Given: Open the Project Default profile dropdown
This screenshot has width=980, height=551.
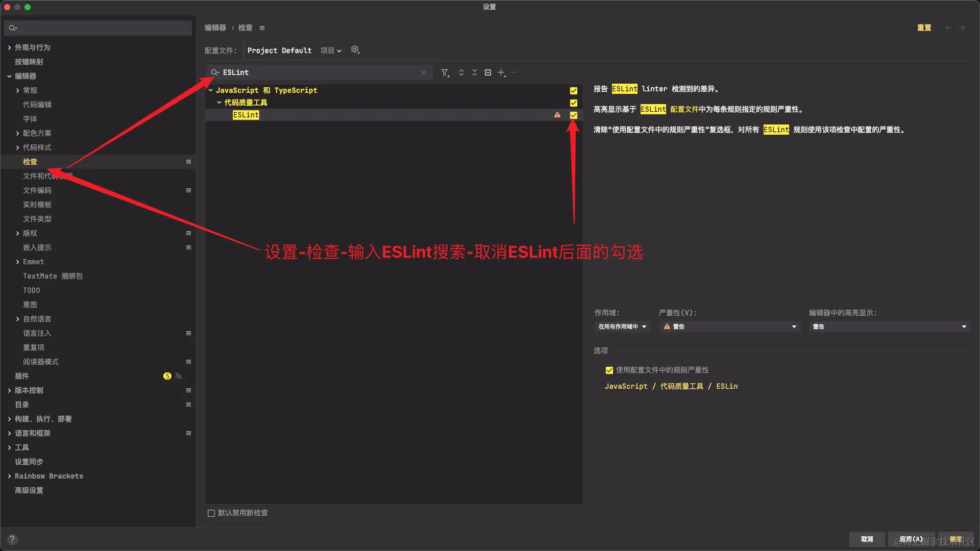Looking at the screenshot, I should [293, 51].
